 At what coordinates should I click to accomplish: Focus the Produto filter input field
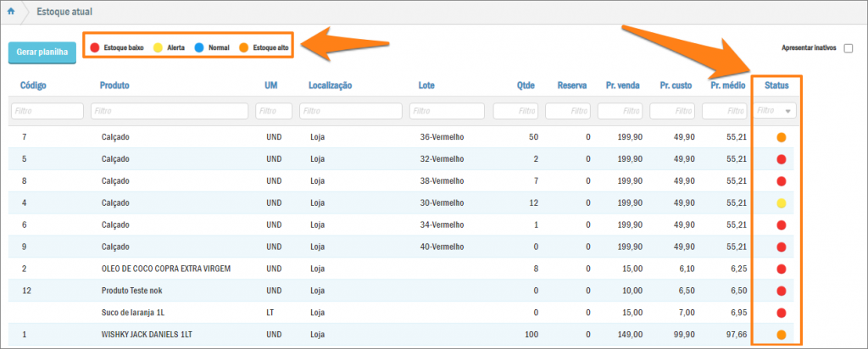(170, 111)
